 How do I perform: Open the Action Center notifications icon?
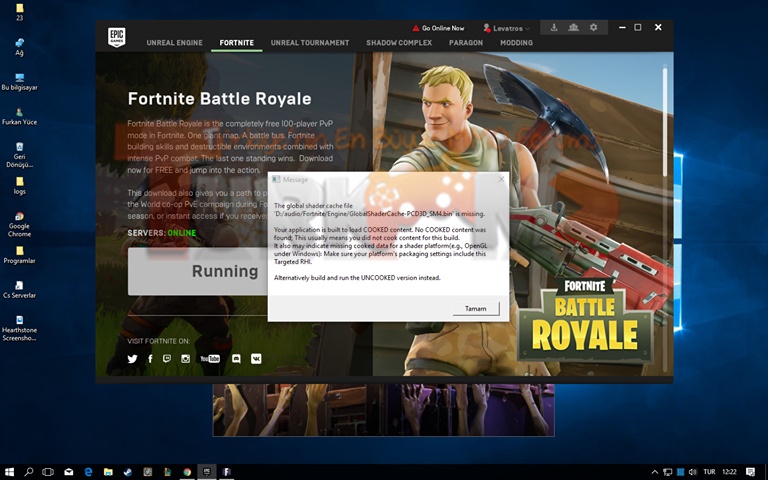[x=750, y=472]
